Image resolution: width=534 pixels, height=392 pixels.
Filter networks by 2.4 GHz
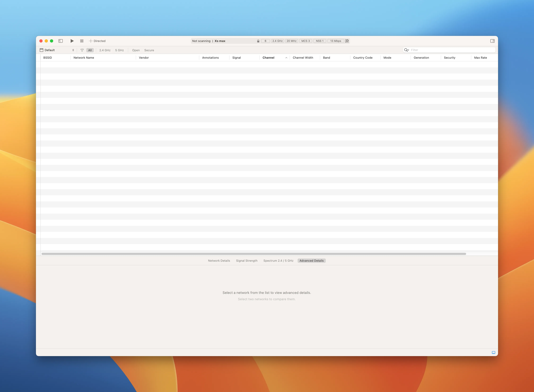pyautogui.click(x=105, y=50)
